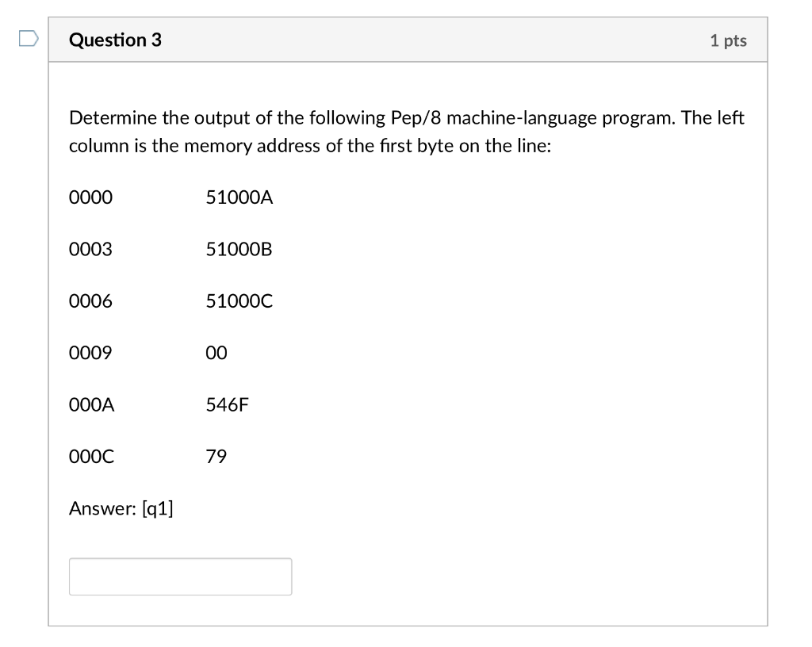This screenshot has width=812, height=647.
Task: Select the memory address 0003
Action: (90, 250)
